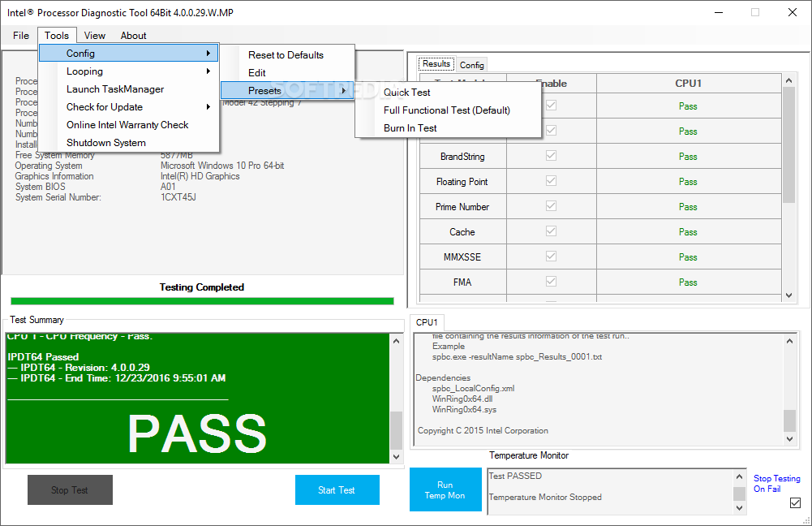Screen dimensions: 812x526
Task: Click the large PASS result text
Action: click(197, 433)
